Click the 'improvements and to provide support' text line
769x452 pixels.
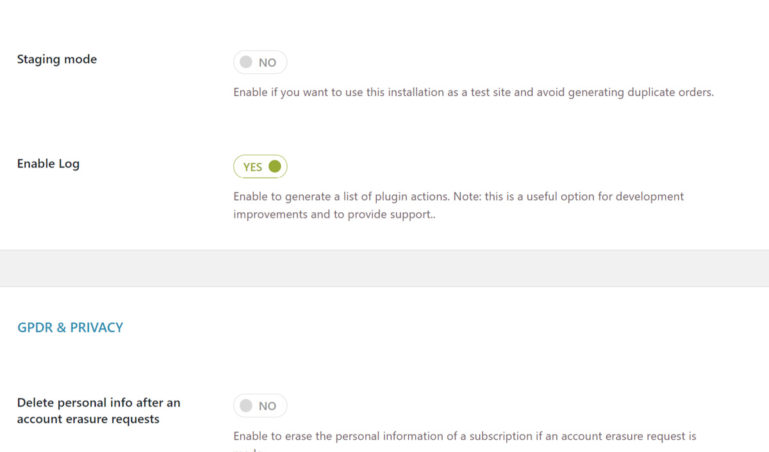335,214
